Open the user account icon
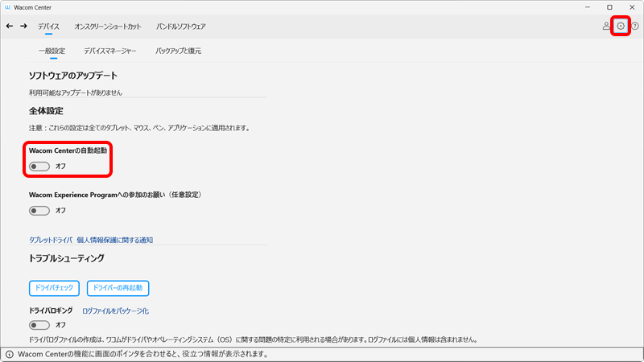 pyautogui.click(x=606, y=27)
